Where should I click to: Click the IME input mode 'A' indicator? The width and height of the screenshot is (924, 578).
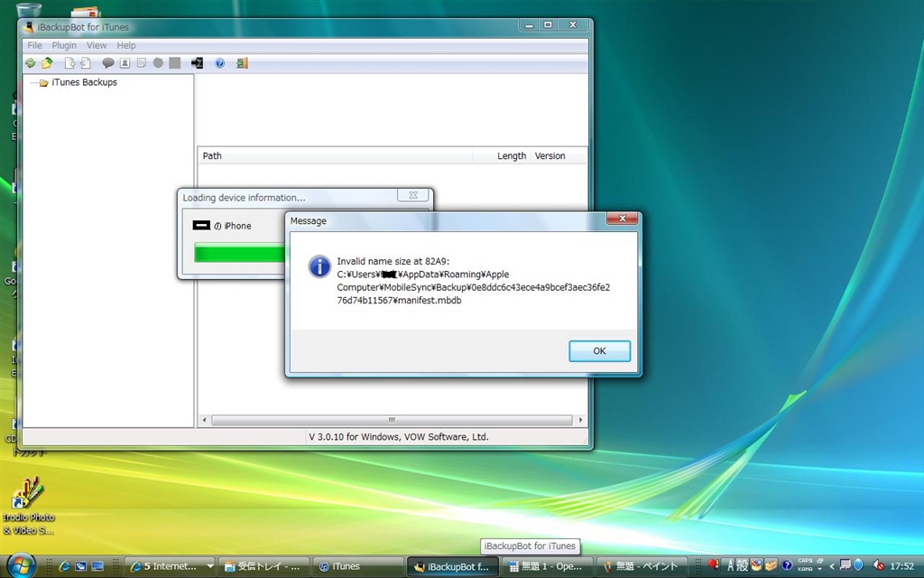pyautogui.click(x=730, y=565)
